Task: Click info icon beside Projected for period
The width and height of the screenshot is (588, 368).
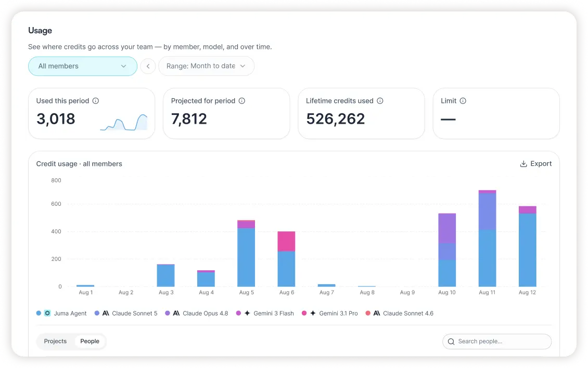Action: pos(242,101)
